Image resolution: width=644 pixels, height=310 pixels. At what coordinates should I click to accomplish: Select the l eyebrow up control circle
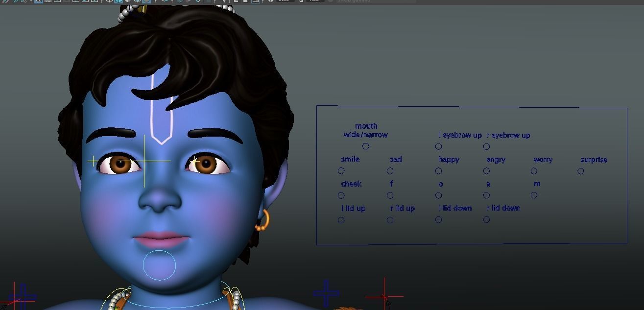(438, 146)
